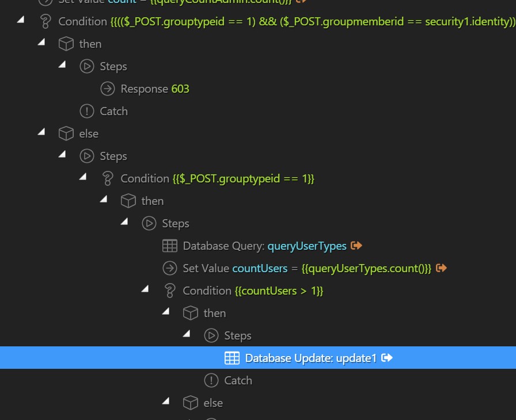The height and width of the screenshot is (420, 516).
Task: Select the Response 603 step
Action: click(x=155, y=89)
